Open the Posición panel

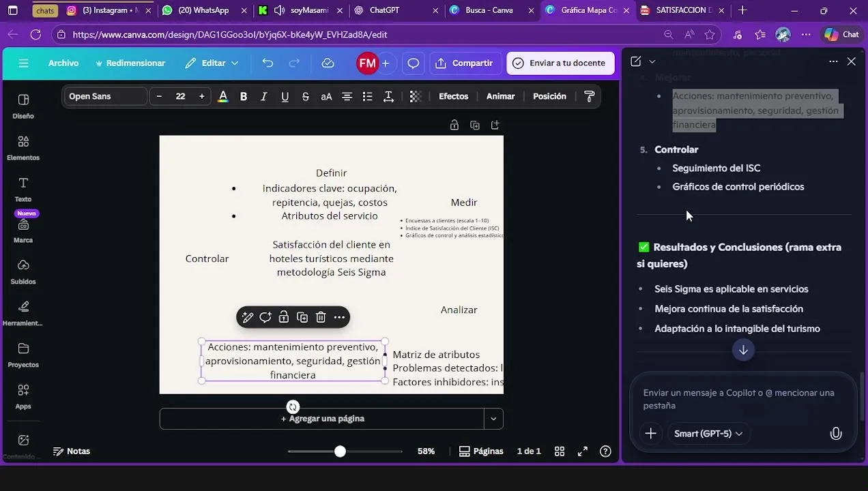[x=549, y=96]
